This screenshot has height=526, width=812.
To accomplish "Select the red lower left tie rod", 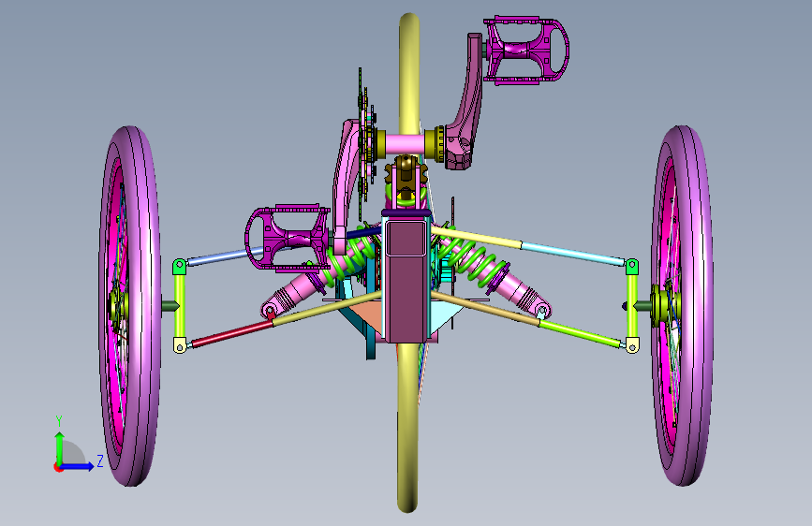I will 232,333.
